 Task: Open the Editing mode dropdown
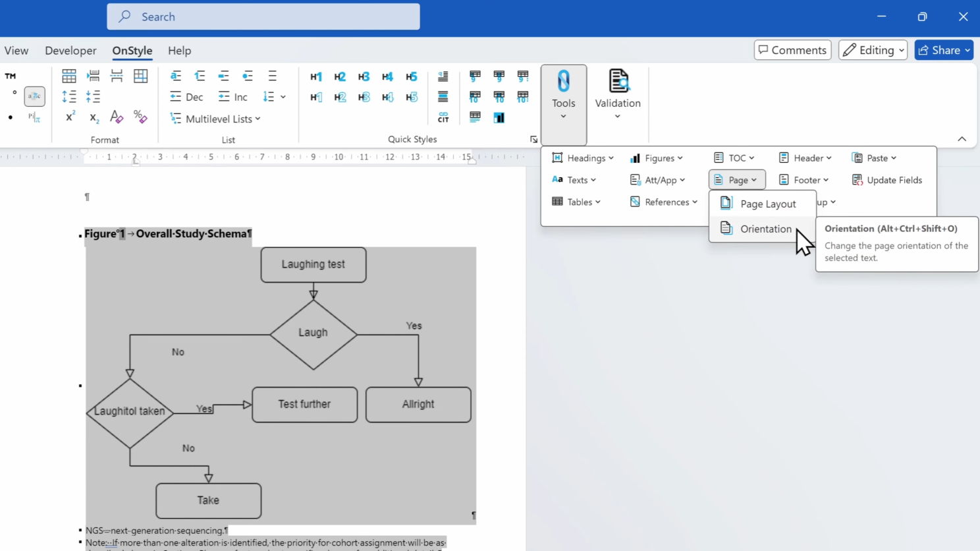point(873,50)
